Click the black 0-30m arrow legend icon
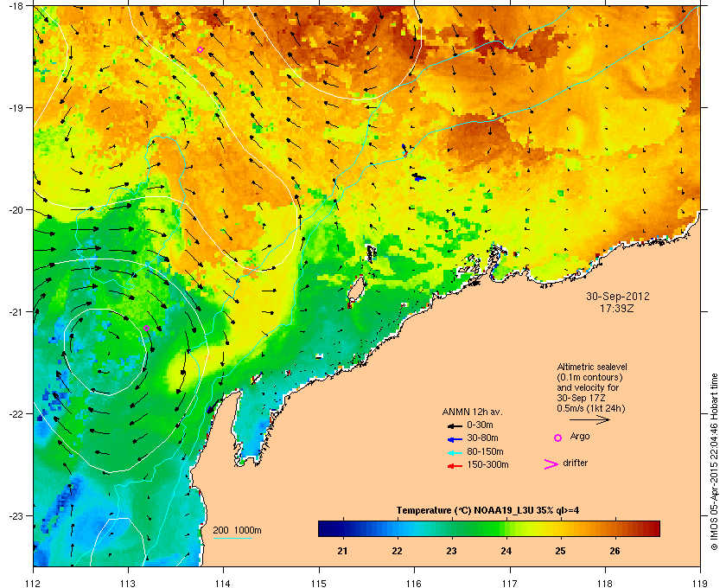Viewport: 726px width, 588px height. (x=455, y=425)
